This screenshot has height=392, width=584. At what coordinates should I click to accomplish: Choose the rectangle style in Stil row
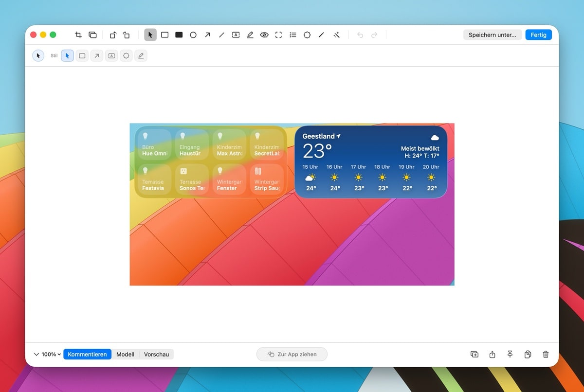(x=82, y=56)
